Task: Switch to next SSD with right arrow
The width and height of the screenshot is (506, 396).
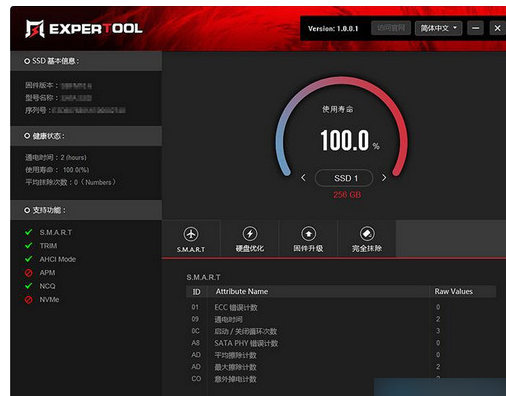Action: point(384,178)
